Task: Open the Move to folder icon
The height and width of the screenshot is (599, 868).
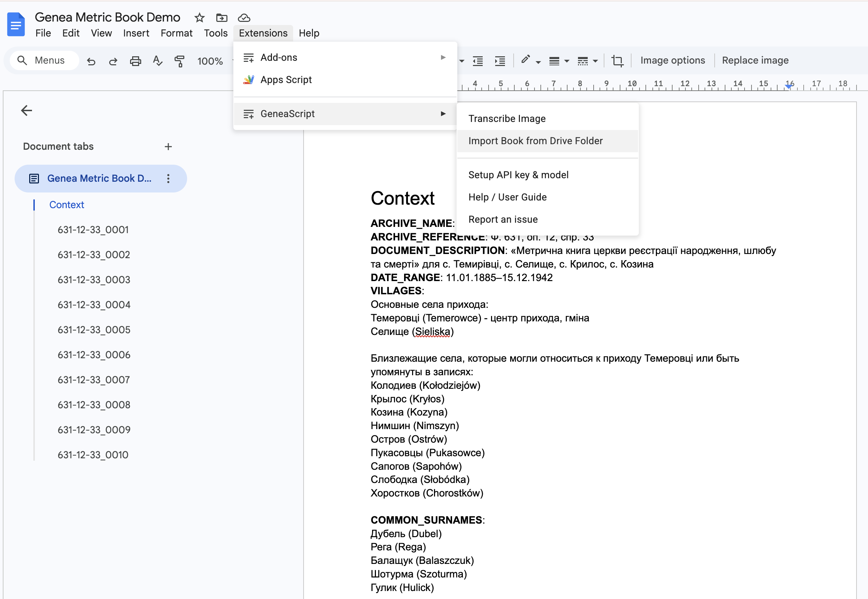Action: (222, 18)
